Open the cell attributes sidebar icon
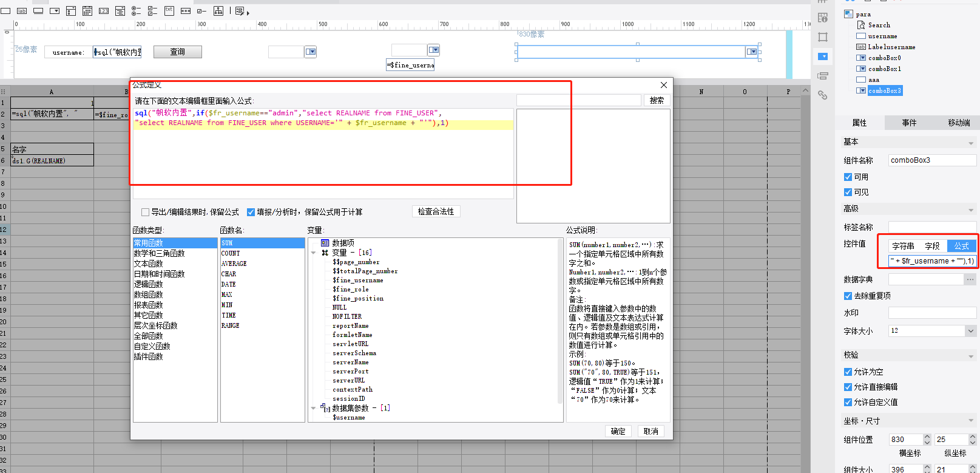Screen dimensions: 980x473 tap(823, 18)
